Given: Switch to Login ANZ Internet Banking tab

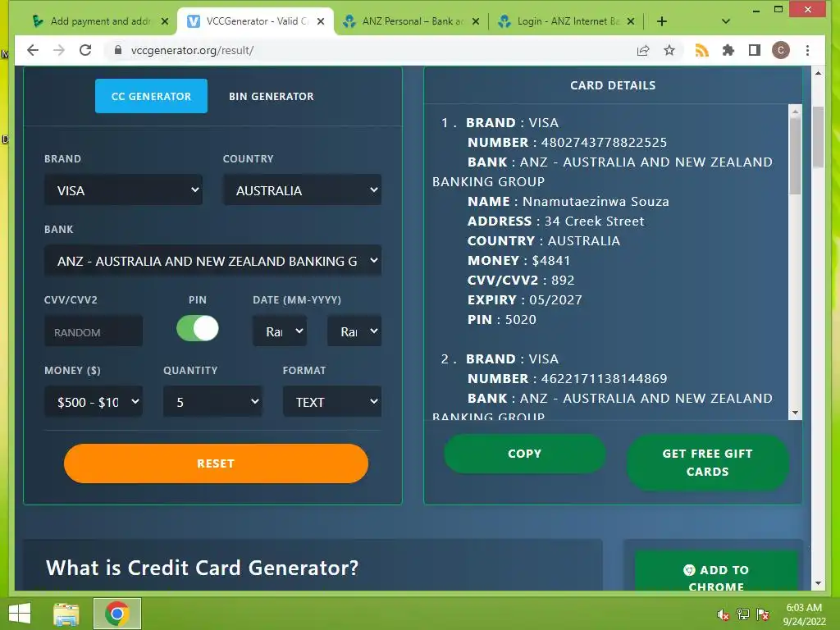Looking at the screenshot, I should pos(568,21).
